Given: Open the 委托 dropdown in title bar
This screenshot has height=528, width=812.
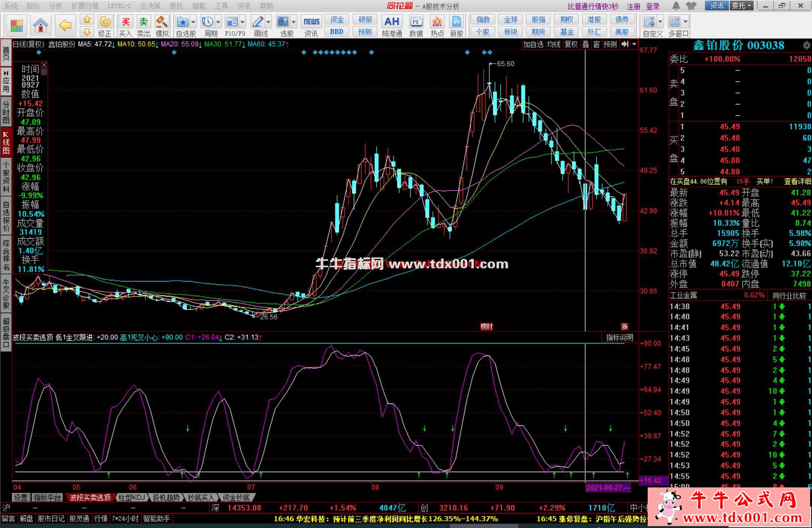Looking at the screenshot, I should tap(741, 6).
